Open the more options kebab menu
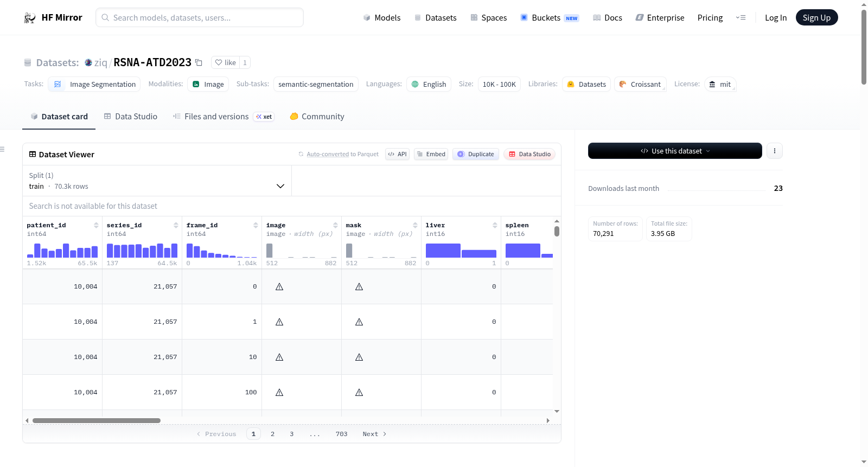 pyautogui.click(x=775, y=151)
